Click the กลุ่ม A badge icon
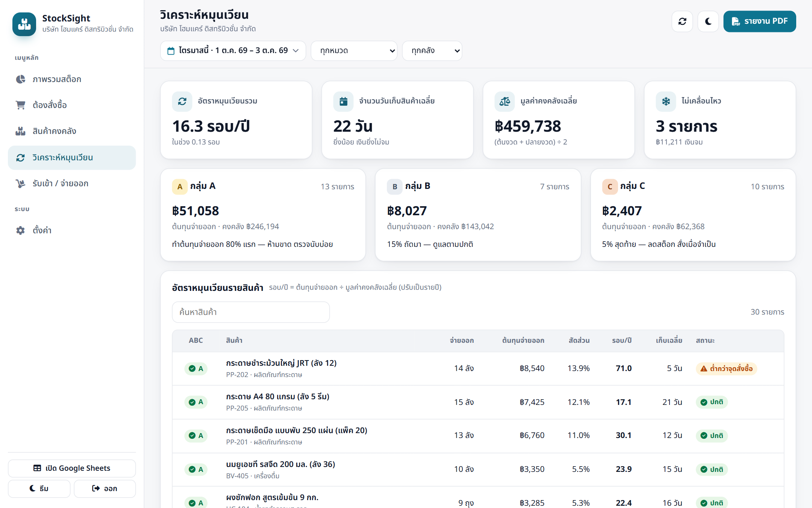812x508 pixels. click(180, 187)
